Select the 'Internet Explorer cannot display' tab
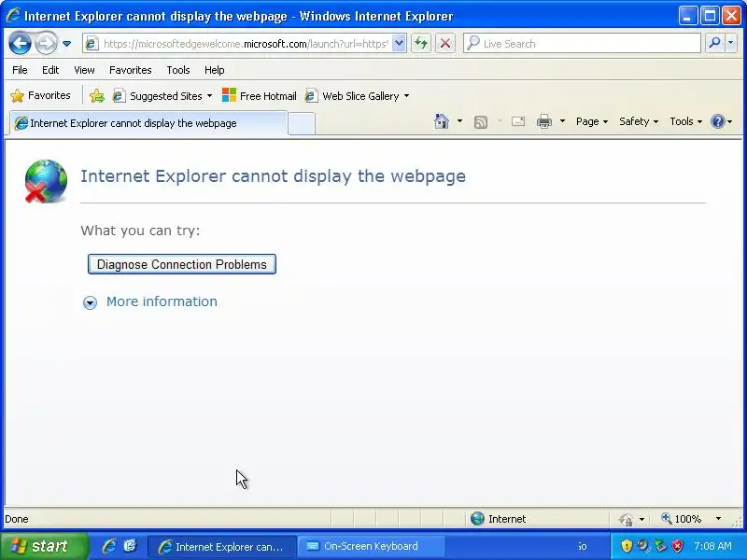747x560 pixels. (x=148, y=123)
